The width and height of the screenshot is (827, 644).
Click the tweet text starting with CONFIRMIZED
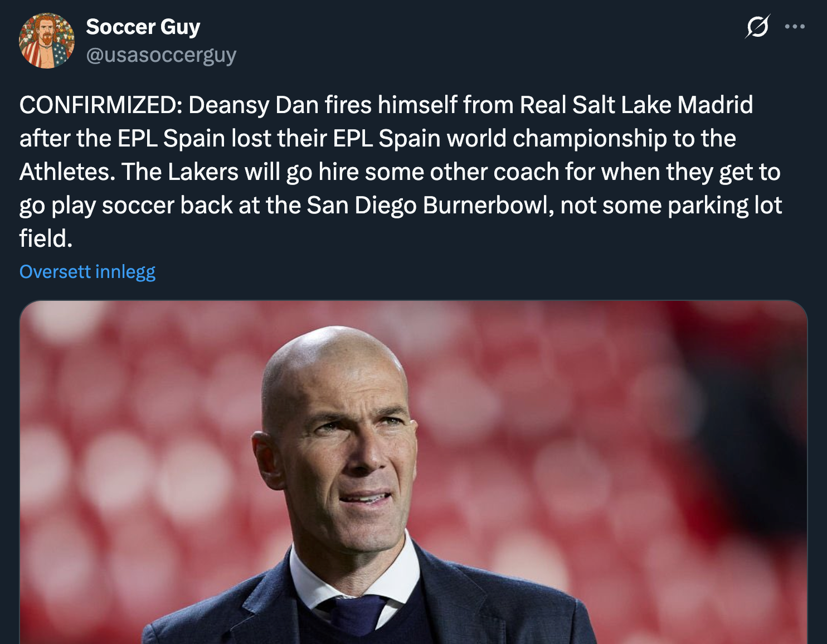click(401, 172)
